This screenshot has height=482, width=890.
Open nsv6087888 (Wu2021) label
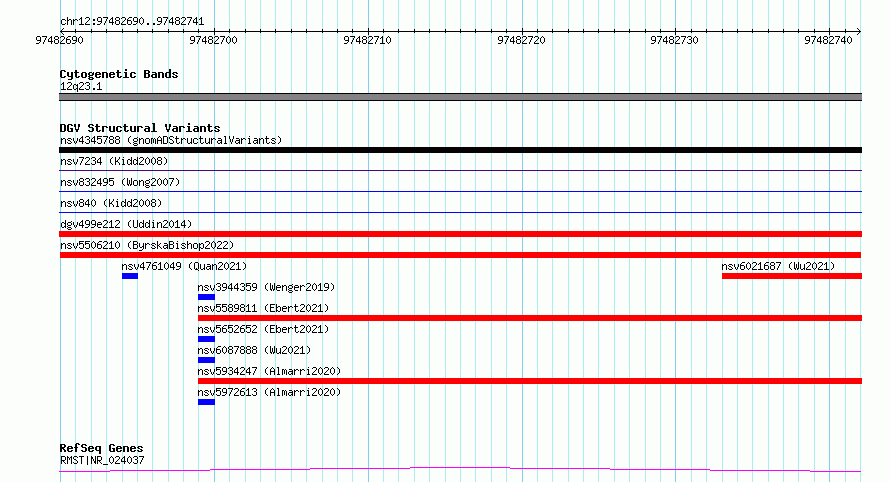254,350
